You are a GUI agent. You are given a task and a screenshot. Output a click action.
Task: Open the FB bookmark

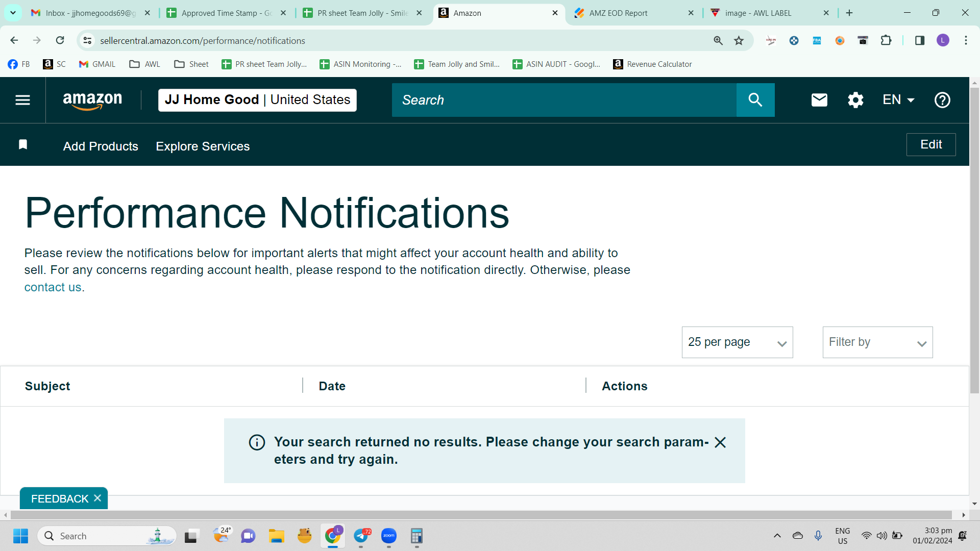(19, 64)
